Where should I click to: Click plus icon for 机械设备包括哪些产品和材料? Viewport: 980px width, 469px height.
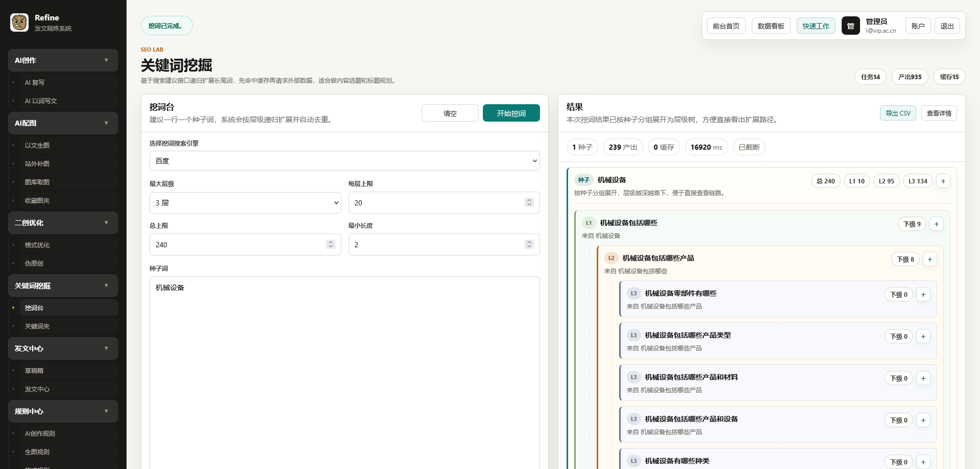[x=923, y=378]
